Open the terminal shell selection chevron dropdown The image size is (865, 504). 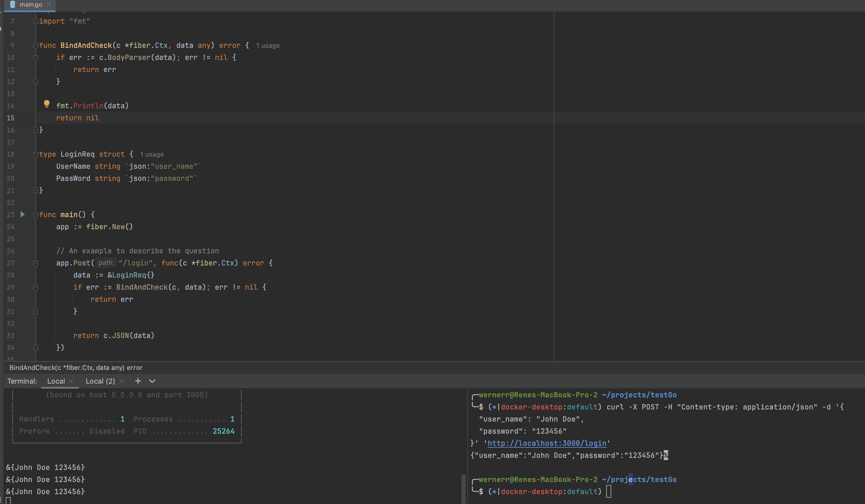(x=152, y=381)
